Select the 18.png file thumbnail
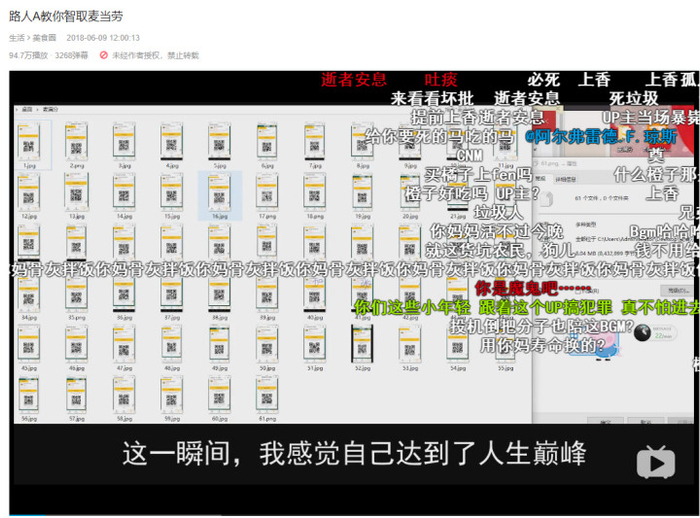 click(x=315, y=194)
